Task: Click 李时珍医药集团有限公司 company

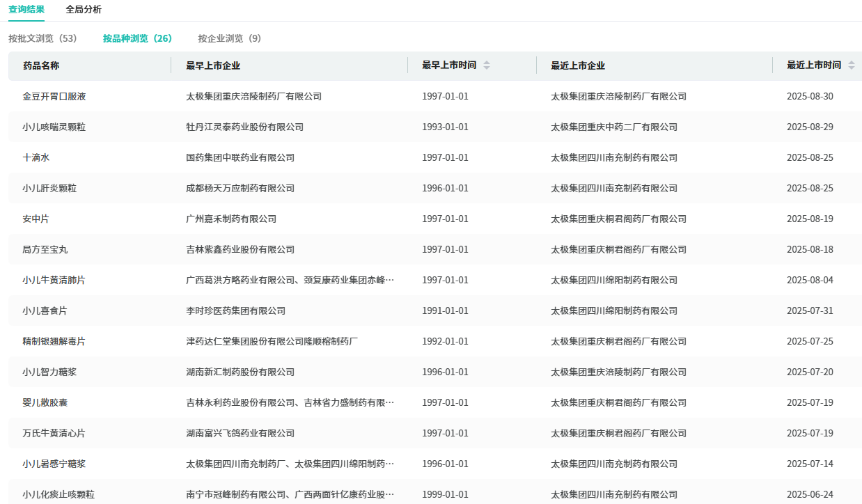Action: point(235,310)
